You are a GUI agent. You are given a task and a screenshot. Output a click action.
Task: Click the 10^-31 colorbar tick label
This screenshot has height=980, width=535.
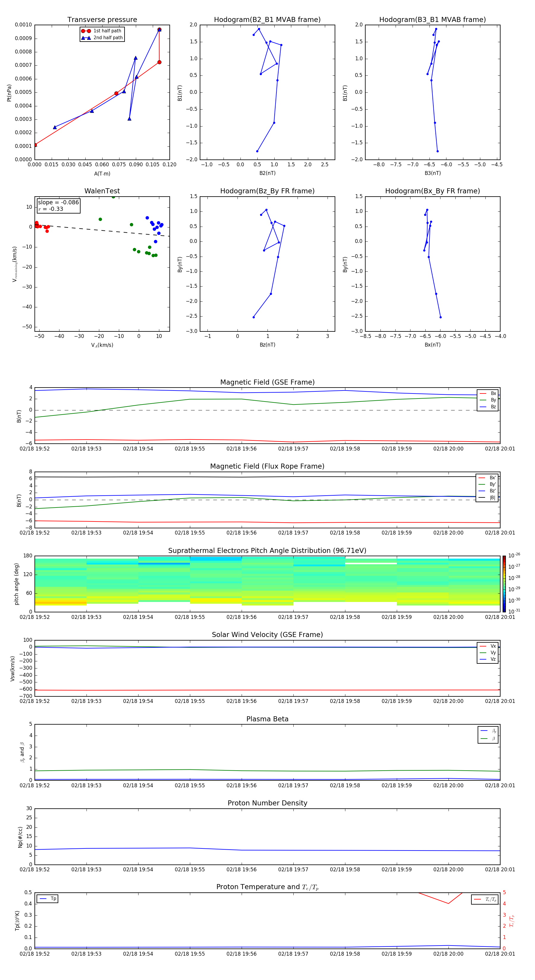pos(514,611)
